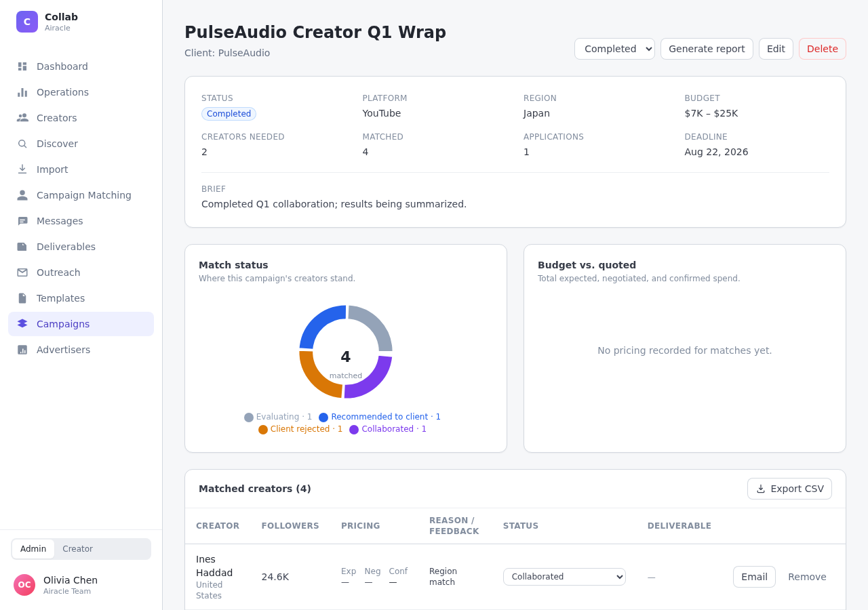Email Ines Haddad
Viewport: 868px width, 610px height.
point(754,577)
